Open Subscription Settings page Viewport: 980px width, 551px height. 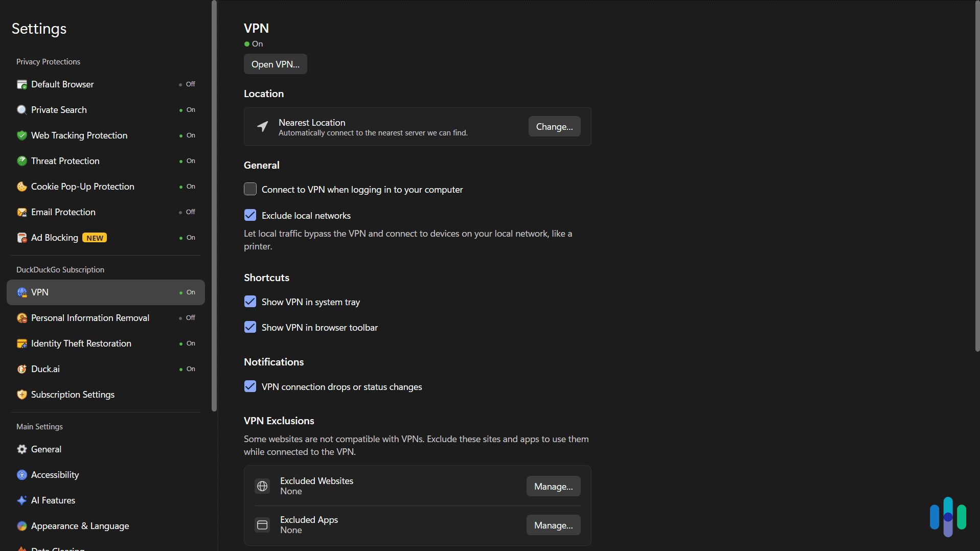(x=106, y=395)
